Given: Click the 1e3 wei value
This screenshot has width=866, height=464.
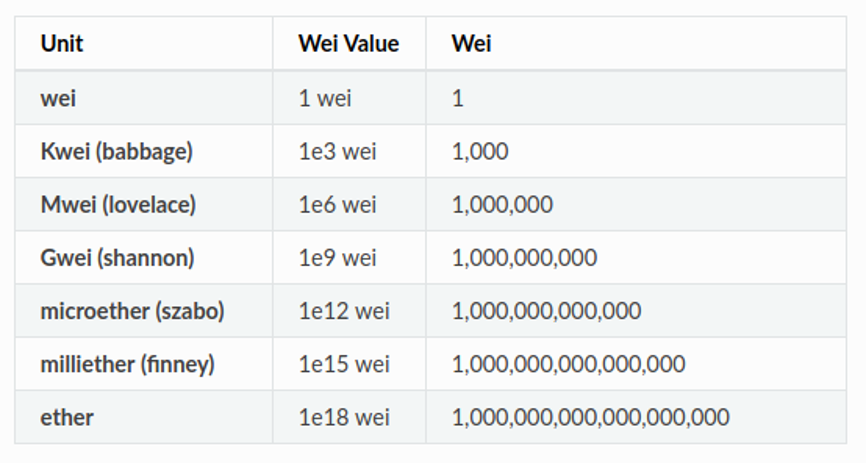Looking at the screenshot, I should click(x=337, y=151).
